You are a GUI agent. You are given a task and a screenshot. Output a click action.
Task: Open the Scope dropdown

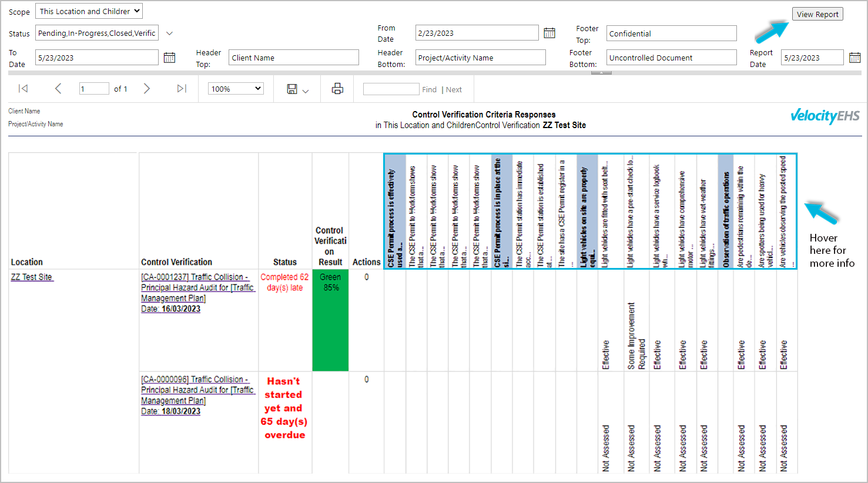[x=89, y=11]
